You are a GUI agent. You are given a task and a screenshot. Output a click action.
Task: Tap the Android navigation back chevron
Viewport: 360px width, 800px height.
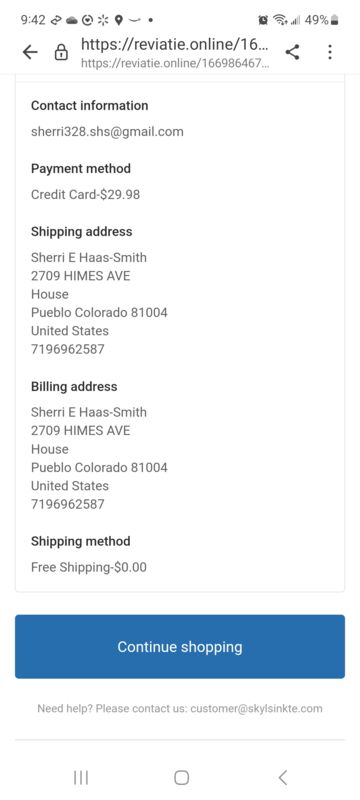click(283, 778)
